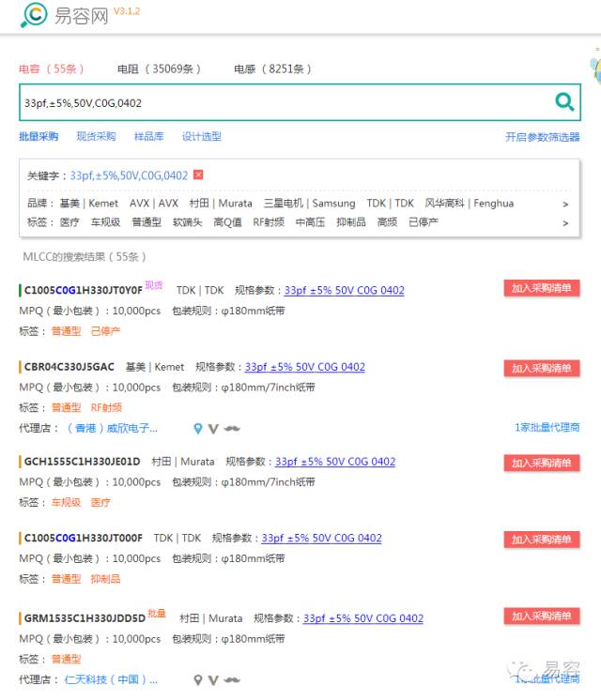Remove keyword with red X icon
The width and height of the screenshot is (601, 700).
tap(198, 175)
